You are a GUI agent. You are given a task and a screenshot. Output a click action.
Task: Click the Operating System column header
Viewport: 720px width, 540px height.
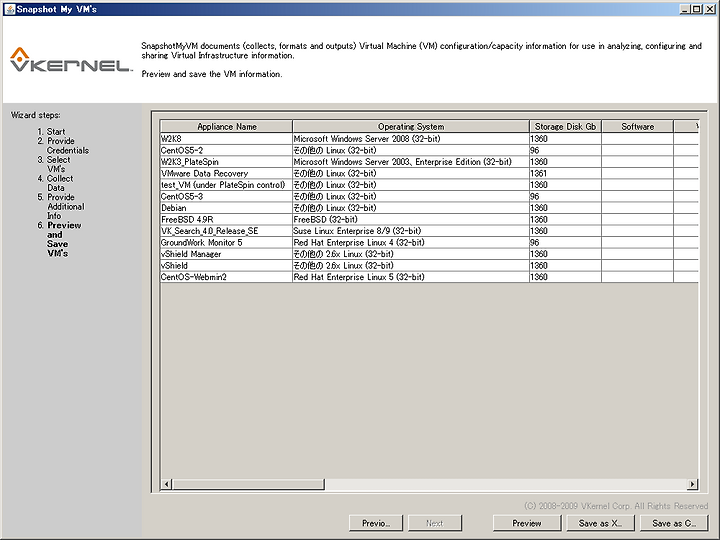411,126
